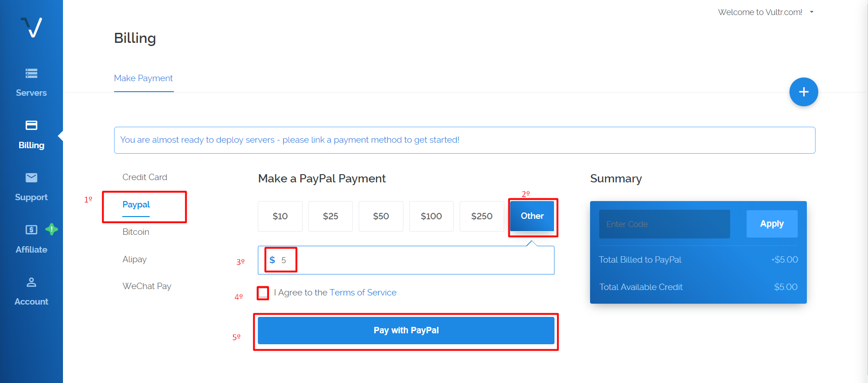868x383 pixels.
Task: Apply the promo code
Action: click(772, 224)
